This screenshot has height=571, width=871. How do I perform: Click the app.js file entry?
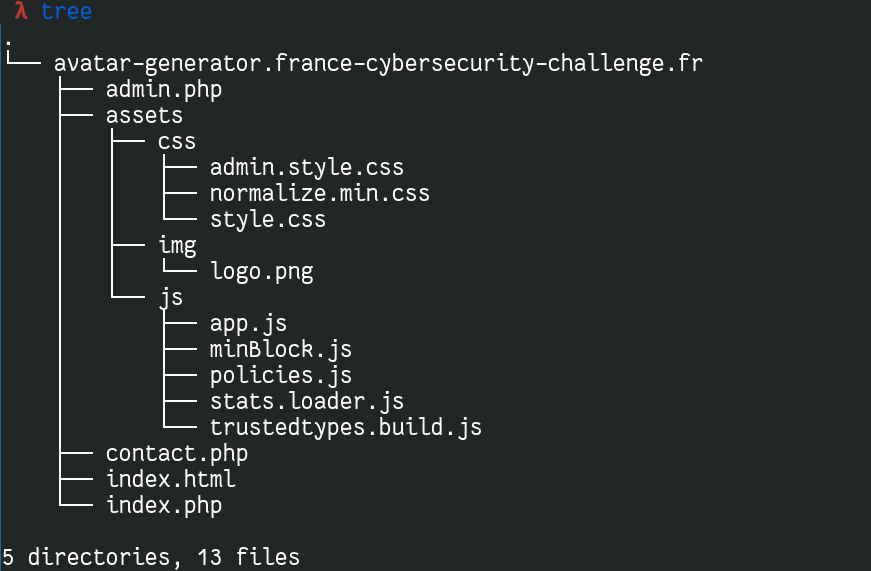point(248,324)
